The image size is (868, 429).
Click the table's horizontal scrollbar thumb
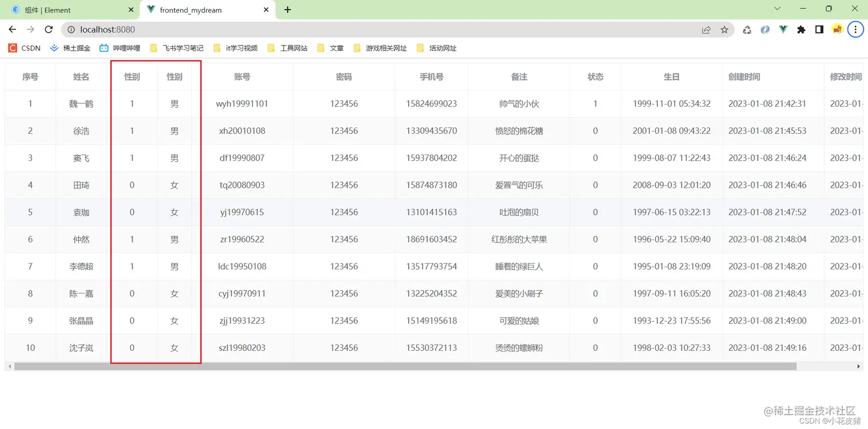[x=405, y=366]
